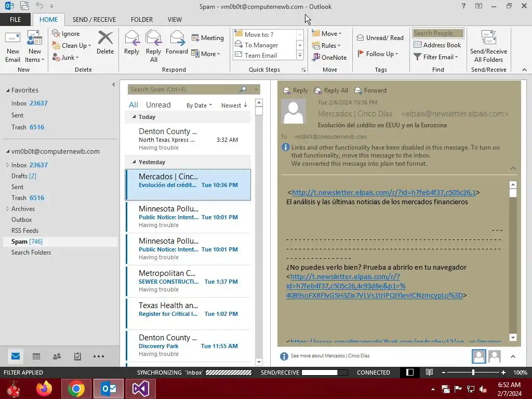
Task: Collapse the ribbon
Action: coord(524,70)
